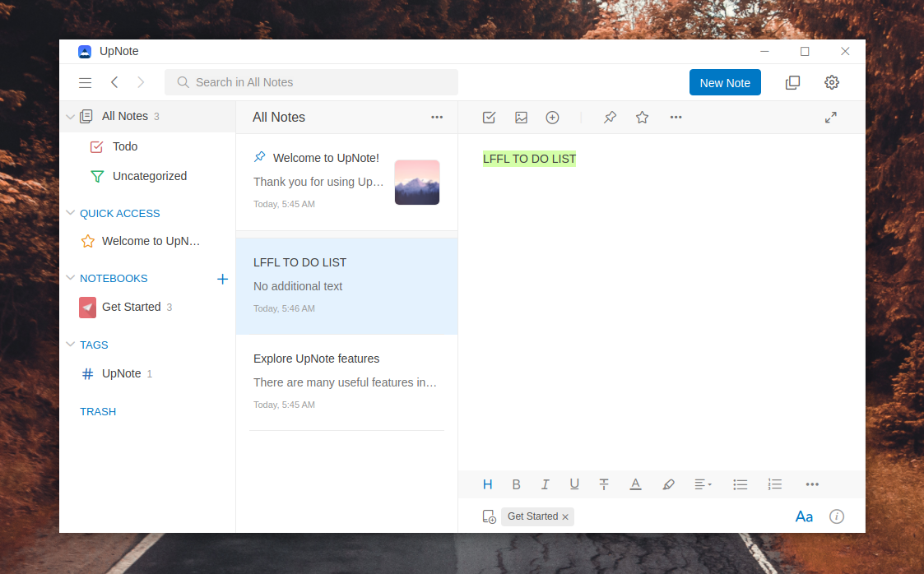Star the note to add to favorites

click(642, 117)
